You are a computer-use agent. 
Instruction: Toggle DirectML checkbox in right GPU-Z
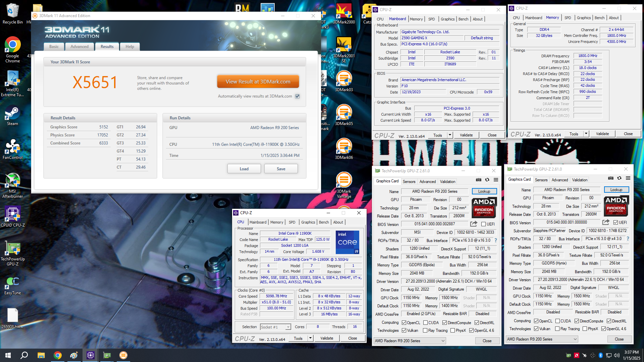(609, 321)
